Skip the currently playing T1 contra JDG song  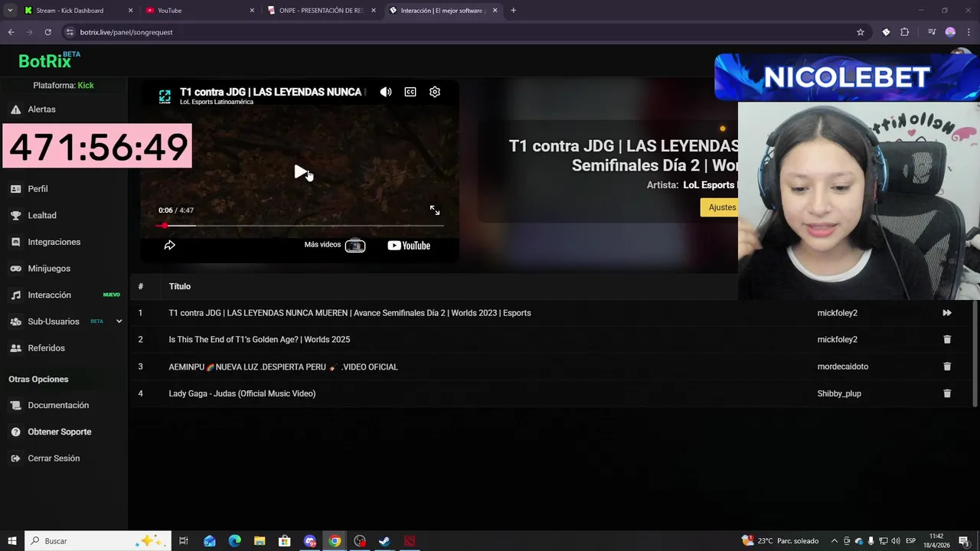(947, 313)
